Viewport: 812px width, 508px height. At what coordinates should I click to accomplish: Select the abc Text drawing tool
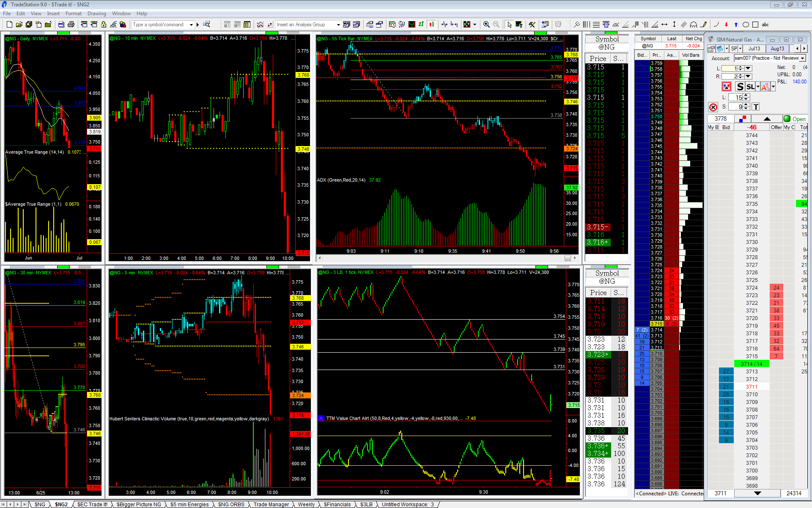click(x=765, y=25)
